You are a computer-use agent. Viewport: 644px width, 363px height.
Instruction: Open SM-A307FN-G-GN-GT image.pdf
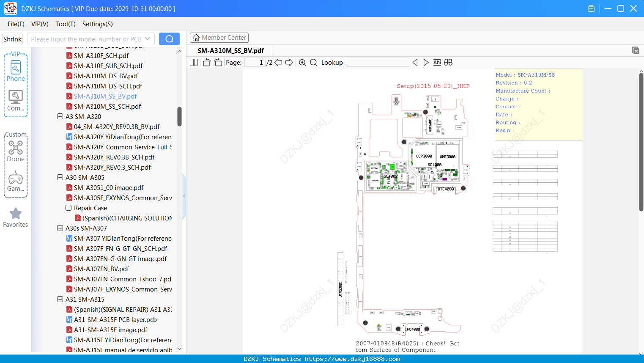pyautogui.click(x=120, y=258)
